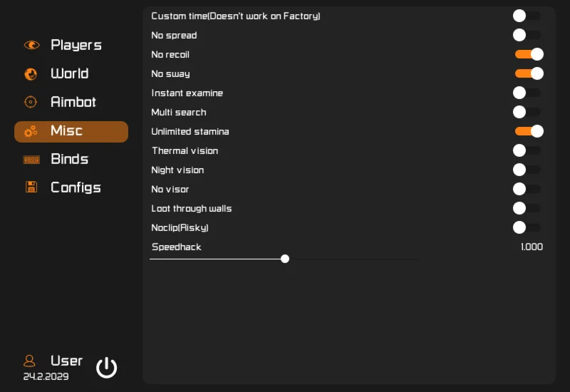Click the World globe icon
570x392 pixels.
pyautogui.click(x=31, y=74)
